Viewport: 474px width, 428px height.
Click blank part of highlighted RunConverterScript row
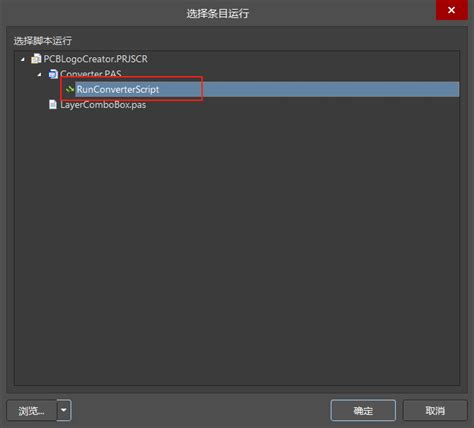[330, 89]
